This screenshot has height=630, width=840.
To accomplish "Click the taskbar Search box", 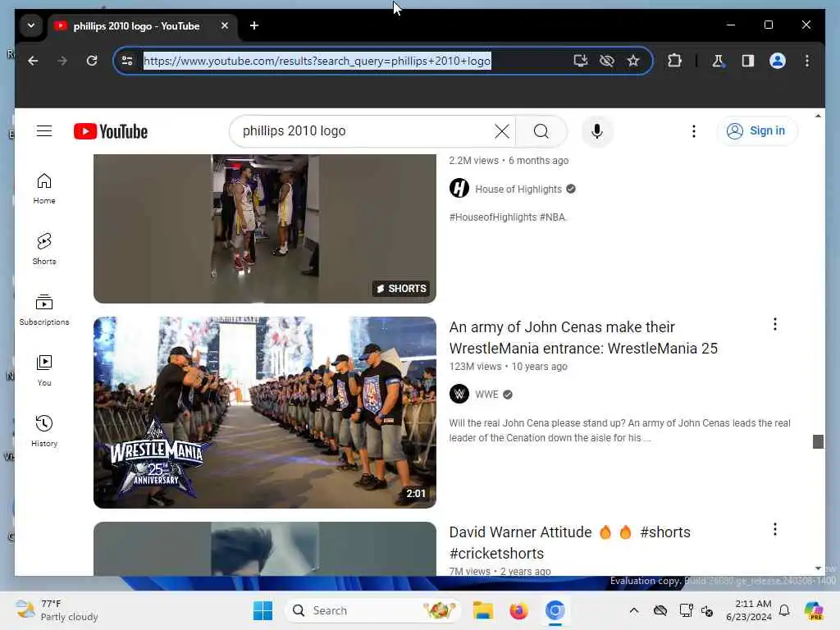I will click(372, 610).
